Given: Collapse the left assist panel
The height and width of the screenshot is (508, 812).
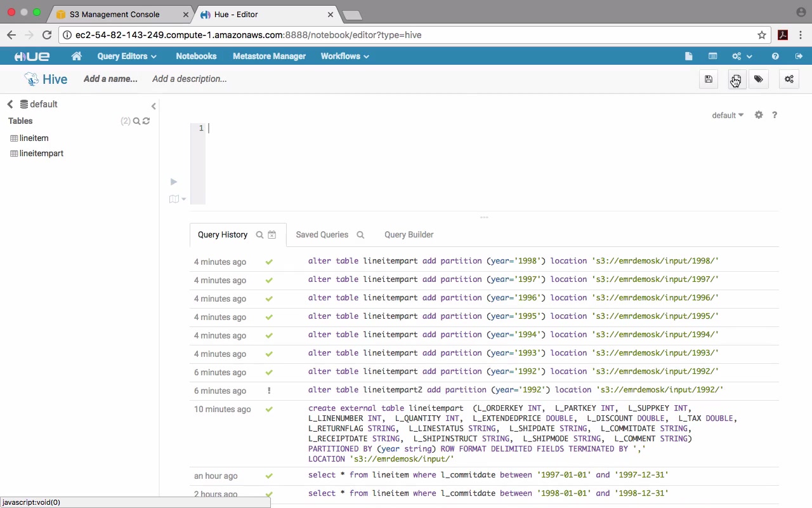Looking at the screenshot, I should pos(154,106).
